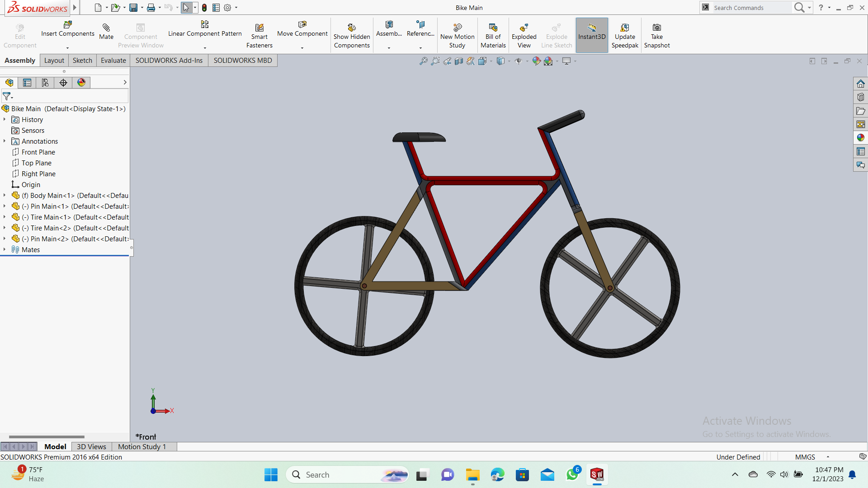Open WhatsApp from taskbar

pos(572,474)
